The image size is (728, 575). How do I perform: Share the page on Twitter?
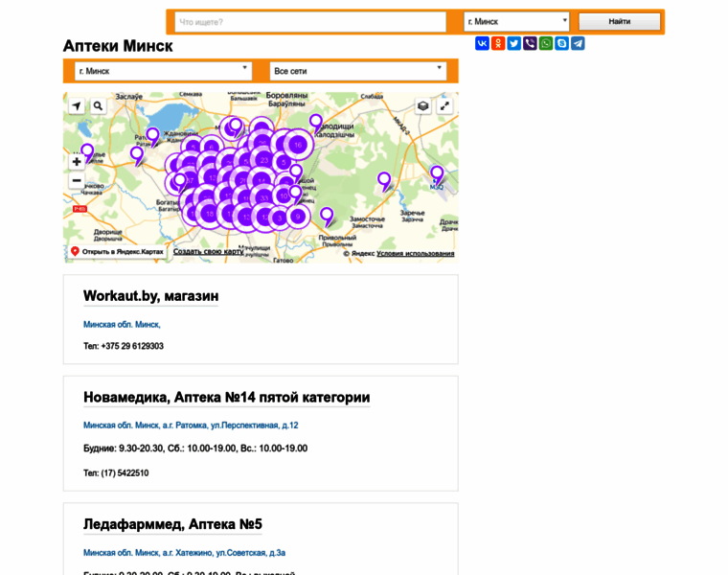514,44
